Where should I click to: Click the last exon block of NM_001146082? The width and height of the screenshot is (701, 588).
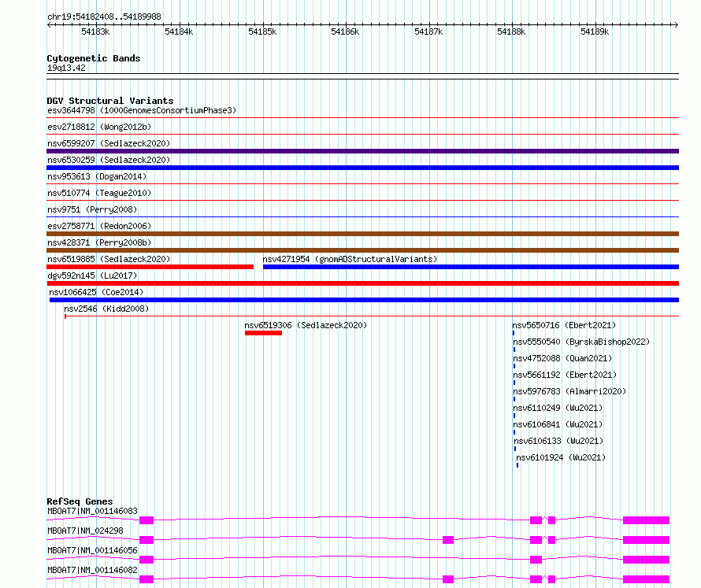tap(646, 579)
